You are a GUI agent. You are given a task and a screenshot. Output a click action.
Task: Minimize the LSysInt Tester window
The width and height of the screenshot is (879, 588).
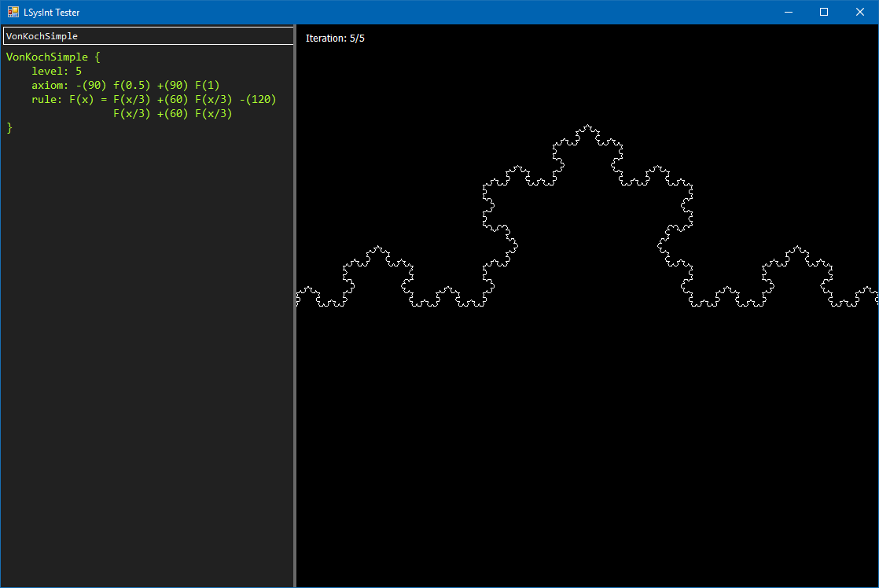point(788,12)
